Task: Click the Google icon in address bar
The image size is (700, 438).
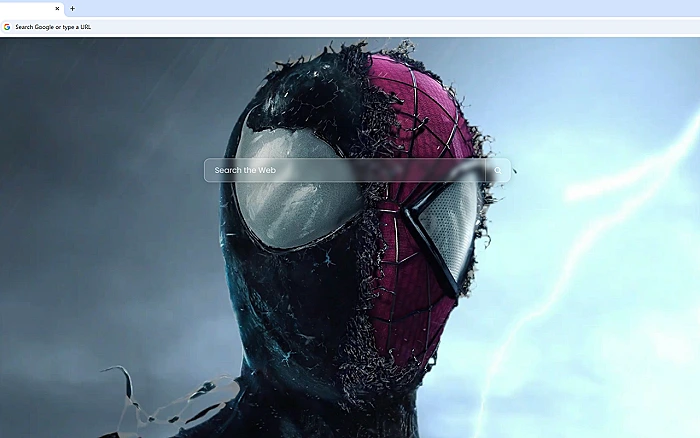Action: 7,27
